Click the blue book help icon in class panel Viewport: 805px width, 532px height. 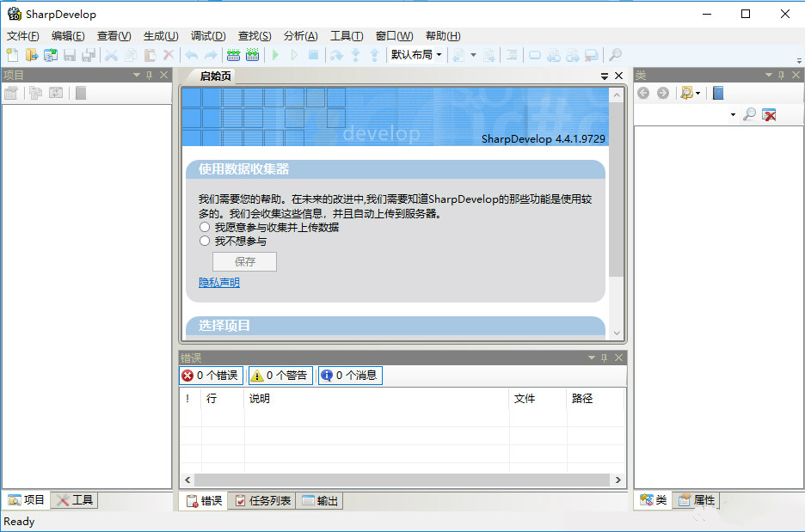718,92
